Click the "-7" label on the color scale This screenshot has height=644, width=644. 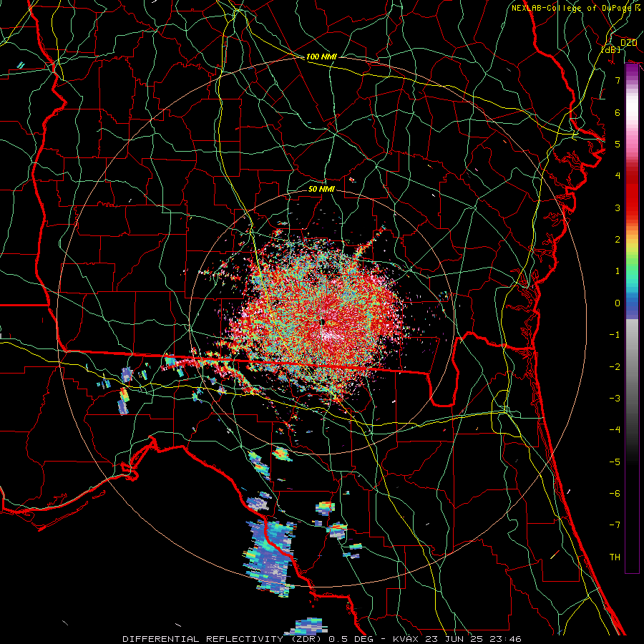pos(615,525)
